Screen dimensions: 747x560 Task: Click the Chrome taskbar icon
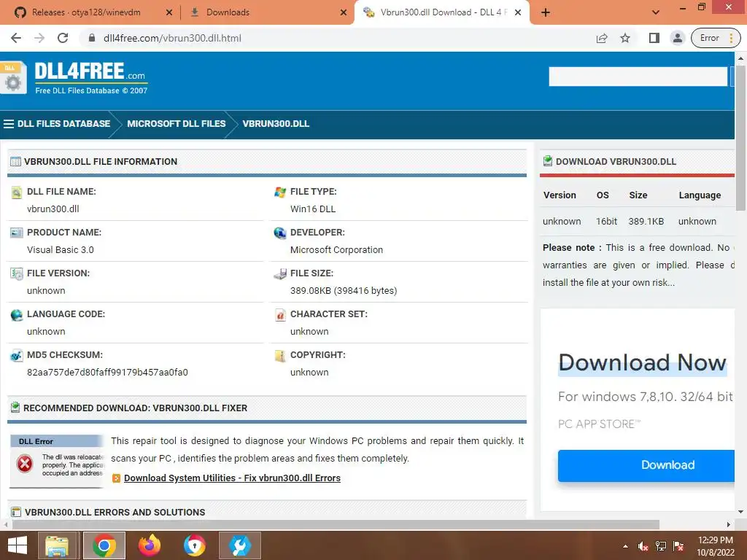tap(104, 545)
